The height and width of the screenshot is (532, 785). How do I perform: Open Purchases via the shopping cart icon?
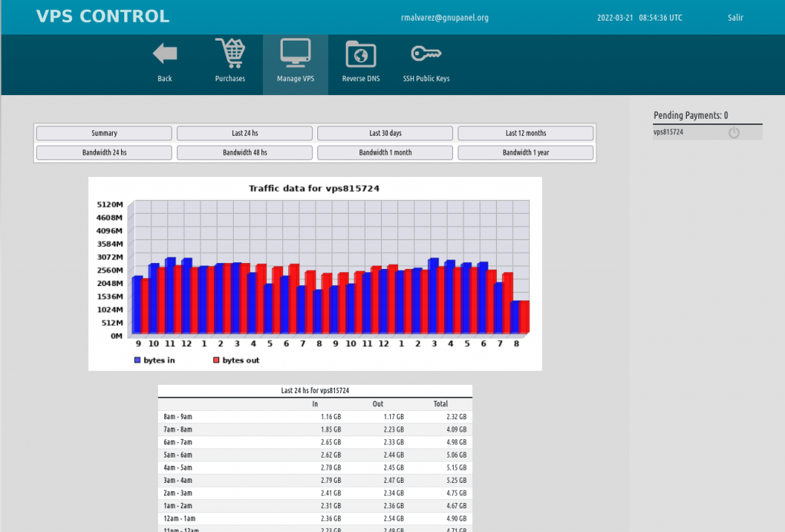[229, 54]
